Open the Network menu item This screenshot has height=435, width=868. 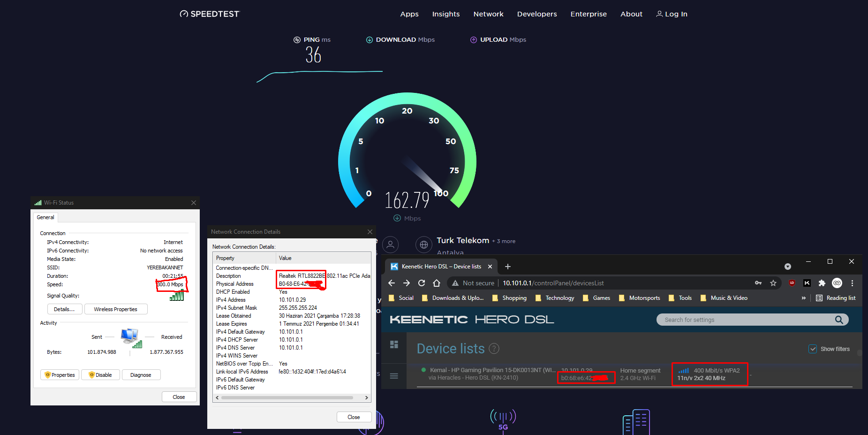pos(488,14)
